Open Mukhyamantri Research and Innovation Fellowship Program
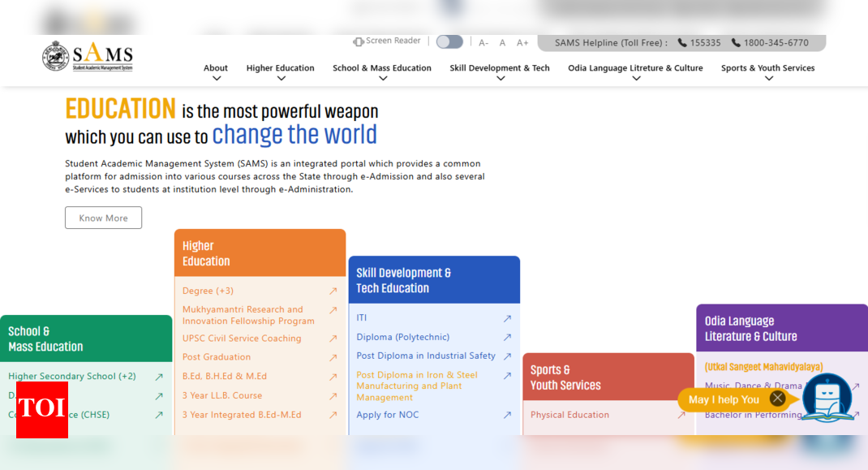868x470 pixels. point(248,315)
